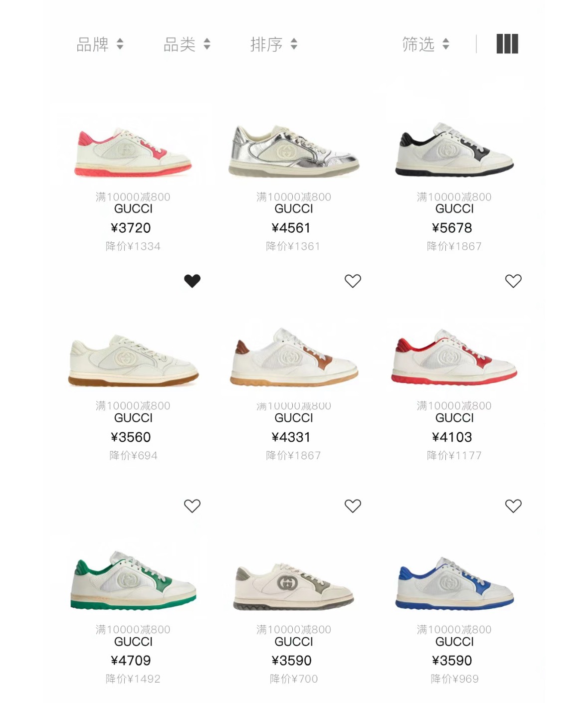Open the GUCCI label above ¥4103
Image resolution: width=588 pixels, height=703 pixels.
point(454,418)
